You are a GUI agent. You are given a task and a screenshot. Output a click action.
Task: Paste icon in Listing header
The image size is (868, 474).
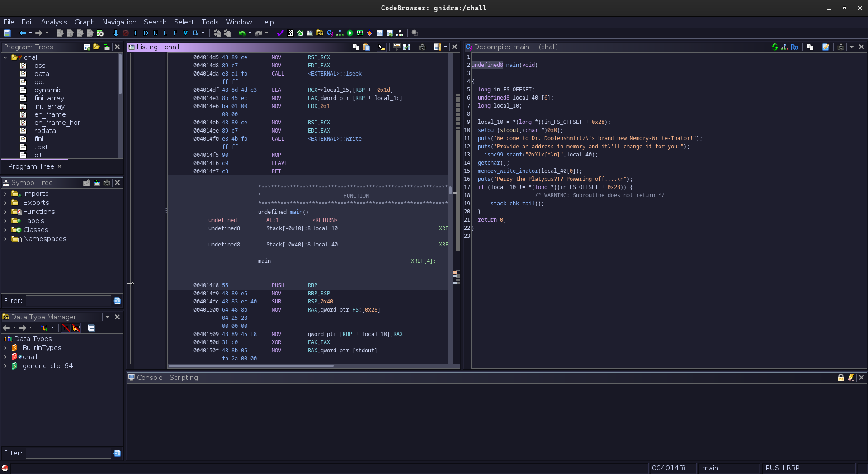pos(366,47)
